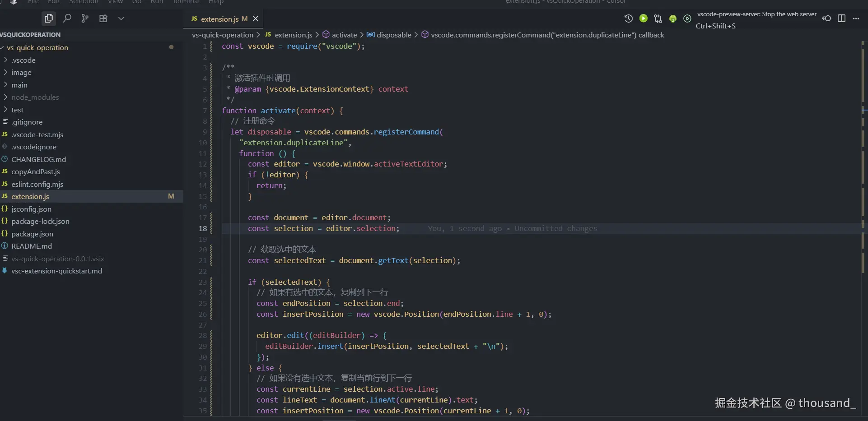
Task: Expand the test folder
Action: [92, 110]
